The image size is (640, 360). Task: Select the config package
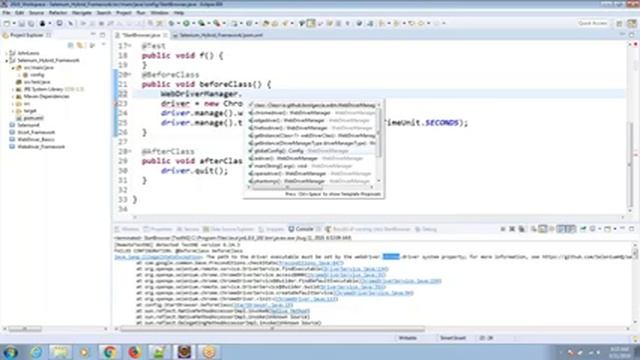pos(37,75)
